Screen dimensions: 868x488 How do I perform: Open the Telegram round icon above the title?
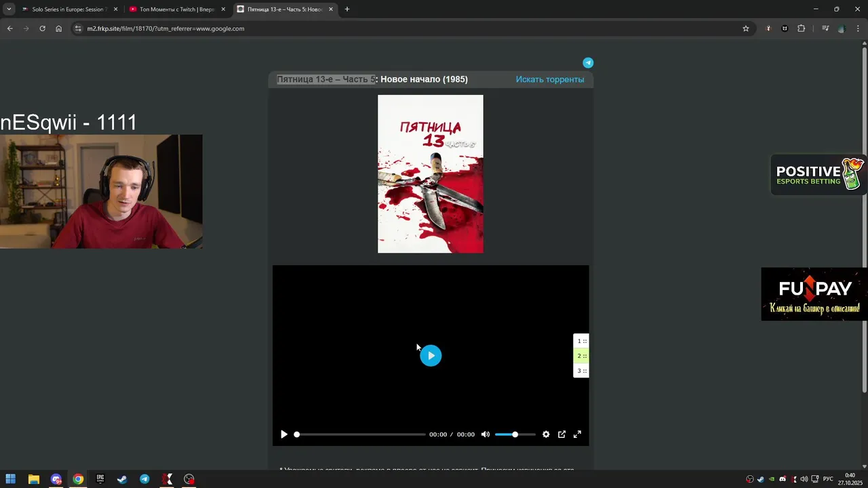point(588,62)
